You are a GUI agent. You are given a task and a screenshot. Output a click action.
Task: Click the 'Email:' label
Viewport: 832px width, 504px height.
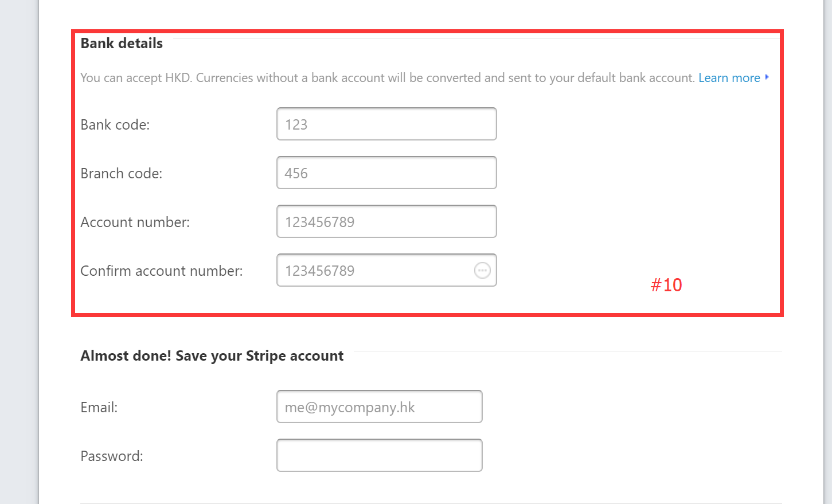point(99,407)
